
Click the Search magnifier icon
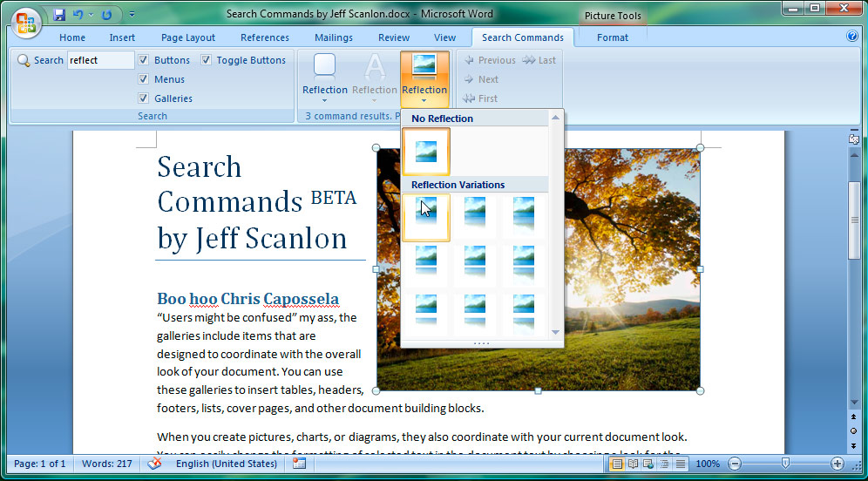click(24, 60)
